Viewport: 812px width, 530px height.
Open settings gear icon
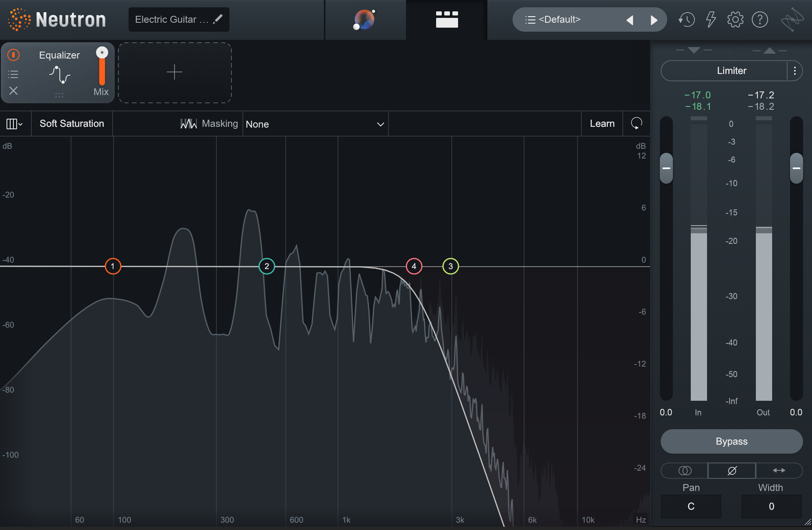coord(735,20)
